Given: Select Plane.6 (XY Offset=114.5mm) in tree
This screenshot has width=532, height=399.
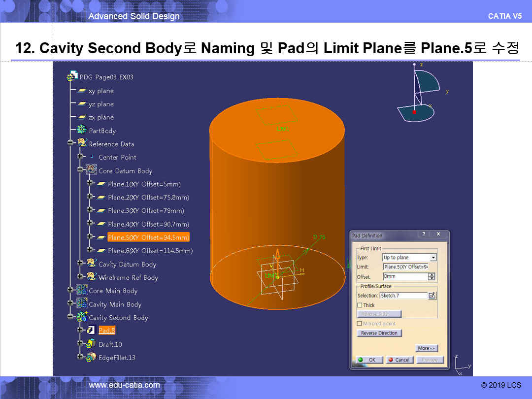Looking at the screenshot, I should (x=150, y=251).
